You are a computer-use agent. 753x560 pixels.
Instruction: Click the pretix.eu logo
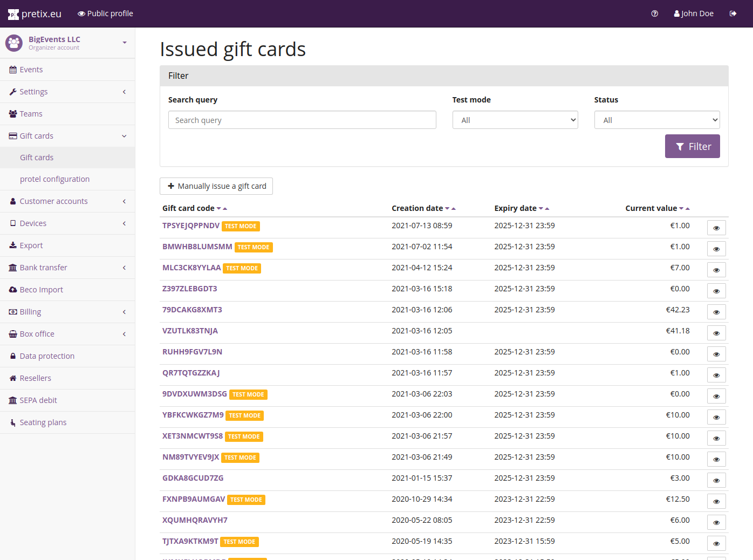pos(35,14)
